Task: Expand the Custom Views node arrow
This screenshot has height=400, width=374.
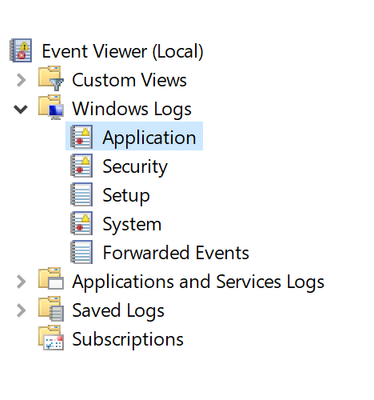Action: point(21,80)
